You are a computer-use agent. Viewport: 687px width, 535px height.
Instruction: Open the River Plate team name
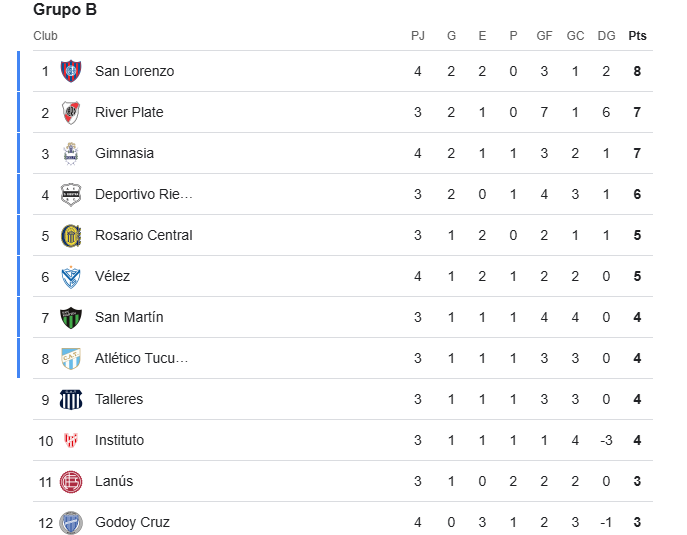tap(129, 112)
